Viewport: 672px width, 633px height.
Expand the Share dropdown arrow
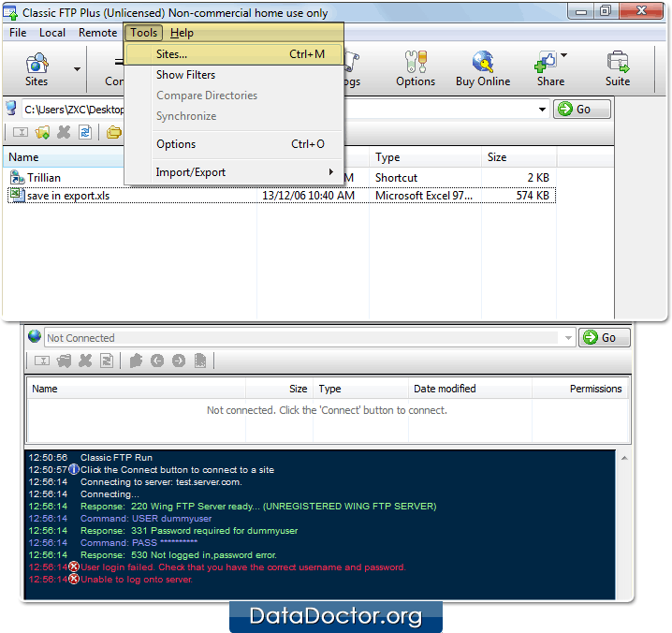[564, 55]
